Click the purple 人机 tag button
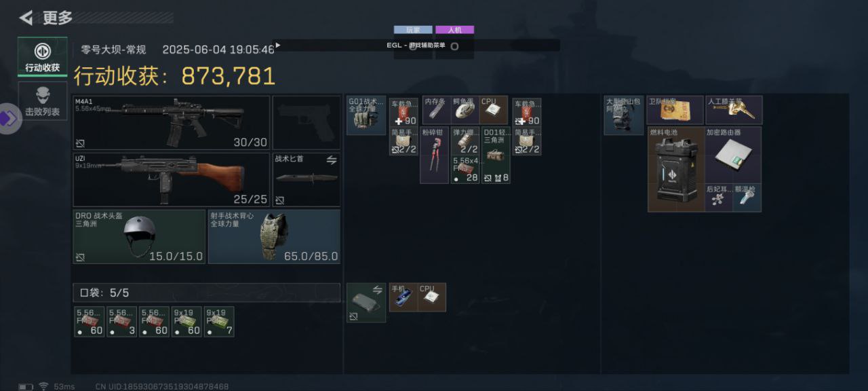The width and height of the screenshot is (868, 391). [454, 30]
